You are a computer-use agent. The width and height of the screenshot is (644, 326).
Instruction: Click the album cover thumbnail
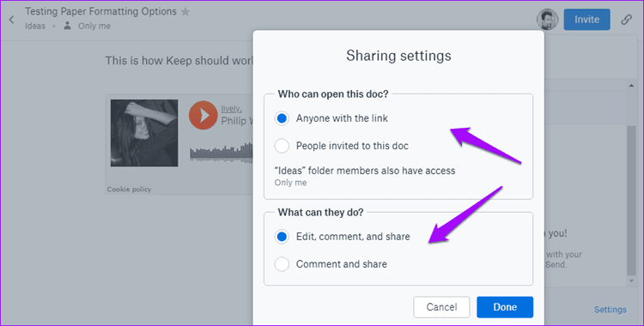coord(144,133)
